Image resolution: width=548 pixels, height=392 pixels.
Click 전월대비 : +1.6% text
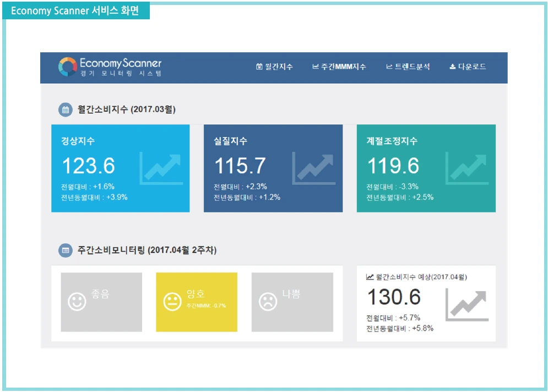coord(88,187)
